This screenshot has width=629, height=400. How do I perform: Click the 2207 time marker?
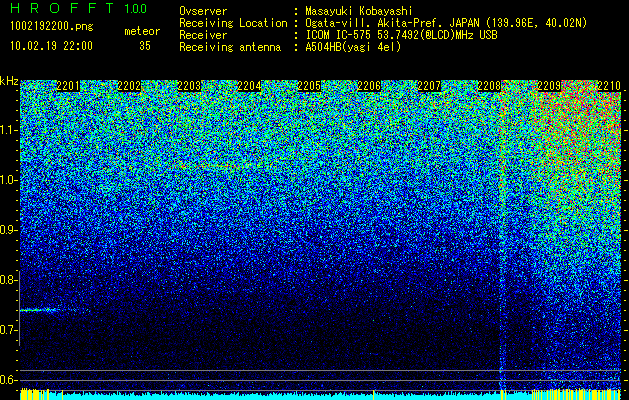point(429,86)
